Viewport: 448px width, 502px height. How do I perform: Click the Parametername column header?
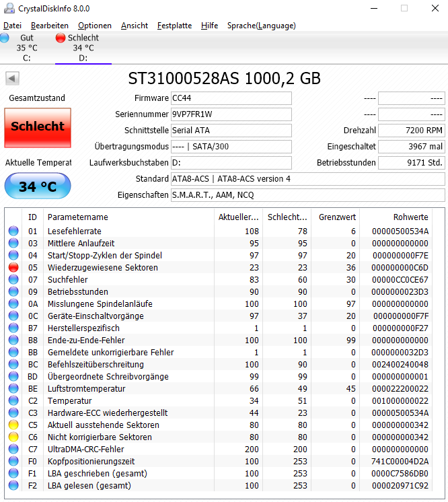[129, 217]
